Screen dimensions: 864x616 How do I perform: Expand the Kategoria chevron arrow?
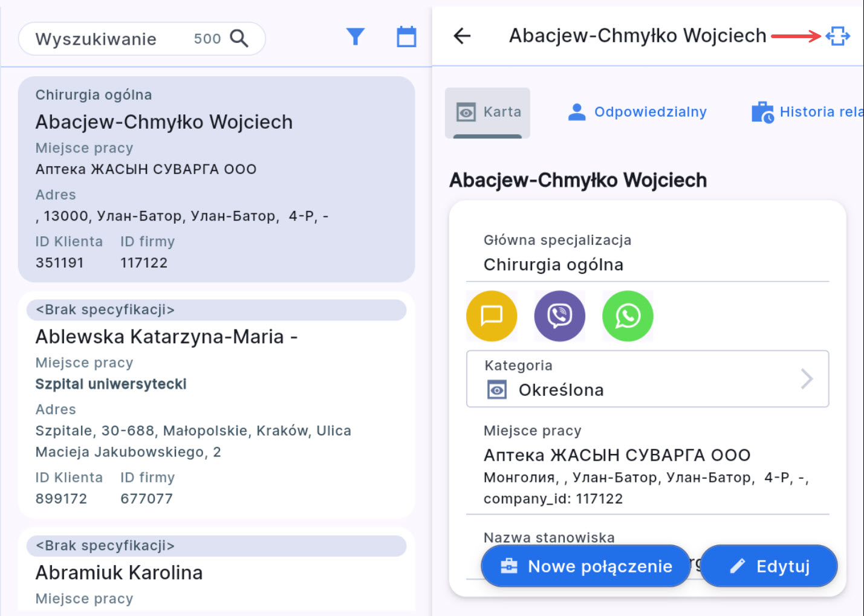pyautogui.click(x=807, y=379)
